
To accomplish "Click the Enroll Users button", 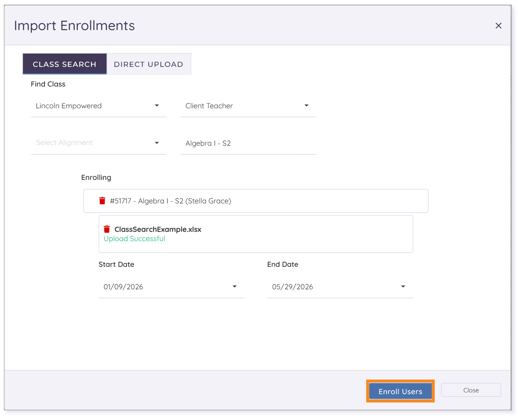I will tap(400, 391).
